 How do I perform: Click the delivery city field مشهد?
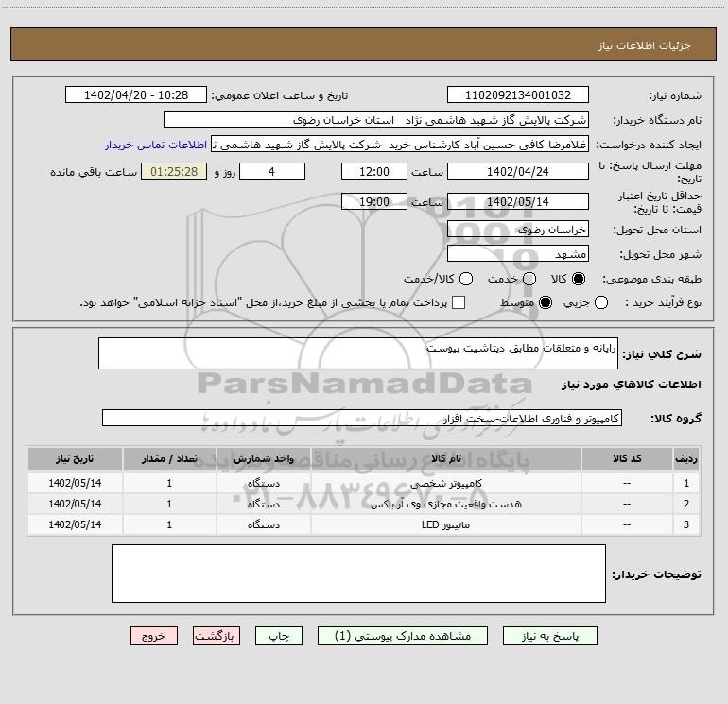(518, 254)
